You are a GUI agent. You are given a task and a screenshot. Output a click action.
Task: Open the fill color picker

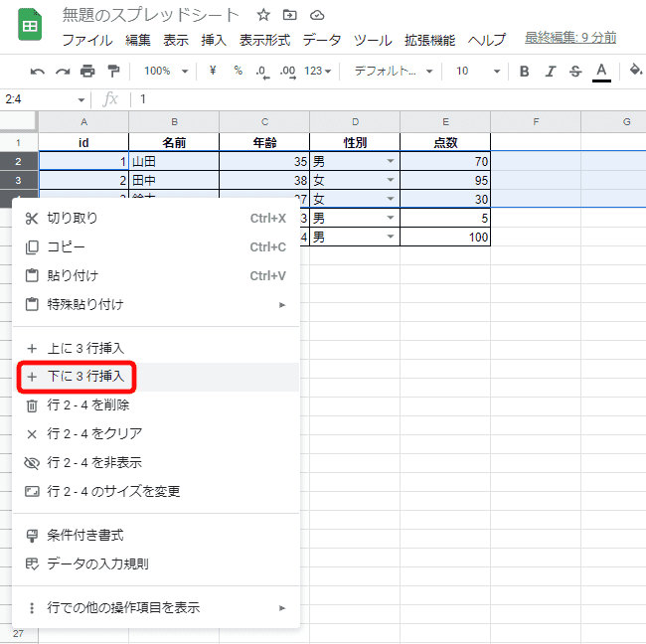(x=635, y=70)
